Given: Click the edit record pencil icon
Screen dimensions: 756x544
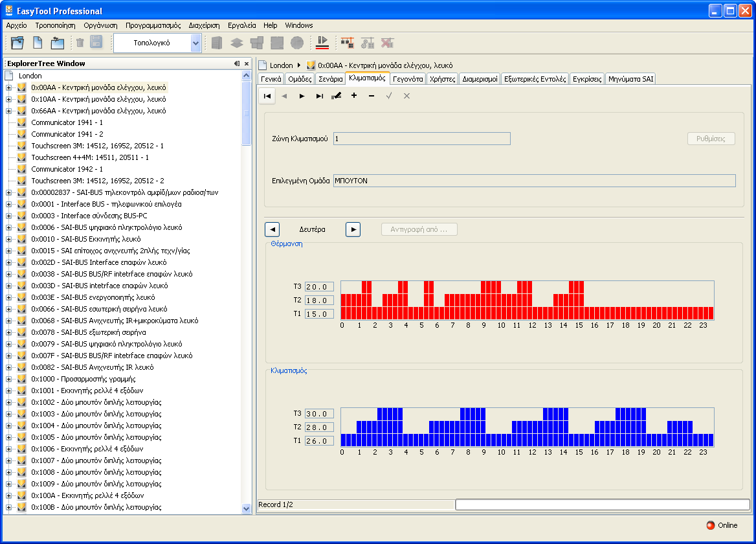Looking at the screenshot, I should 337,96.
